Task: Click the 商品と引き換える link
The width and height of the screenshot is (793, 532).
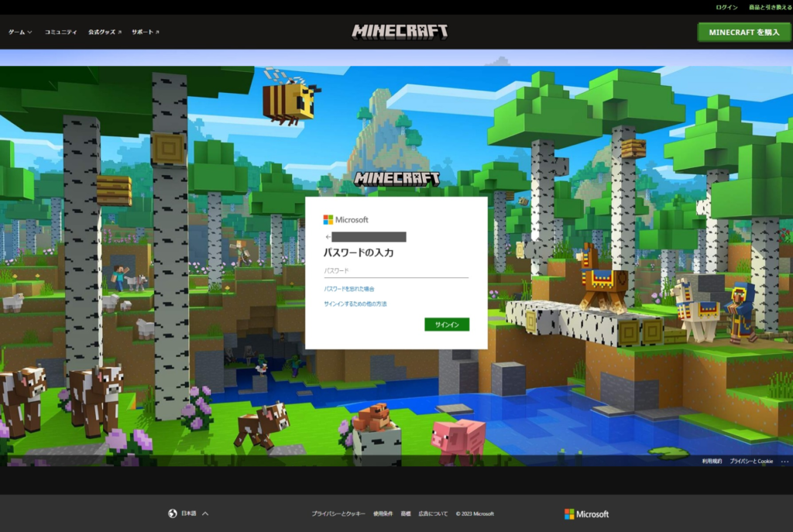Action: click(771, 7)
